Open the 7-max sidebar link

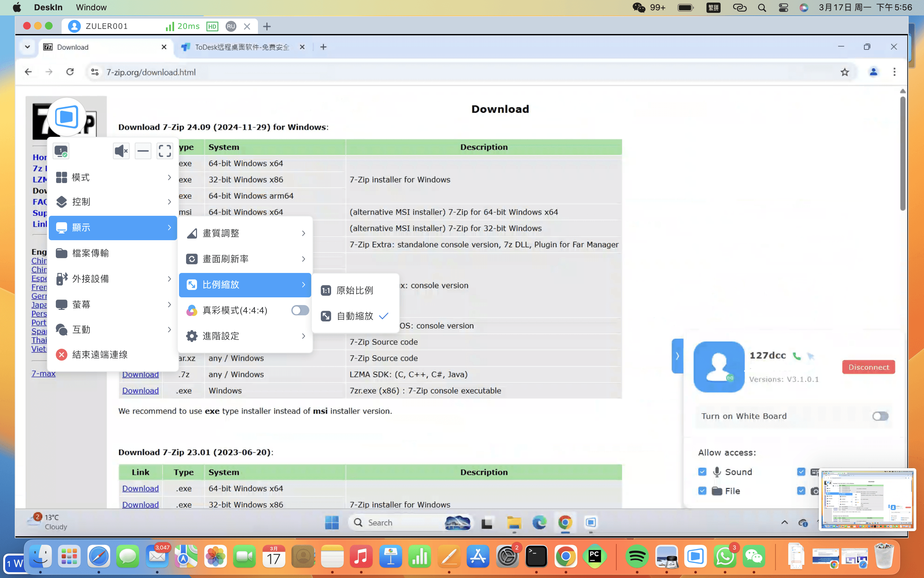[44, 373]
